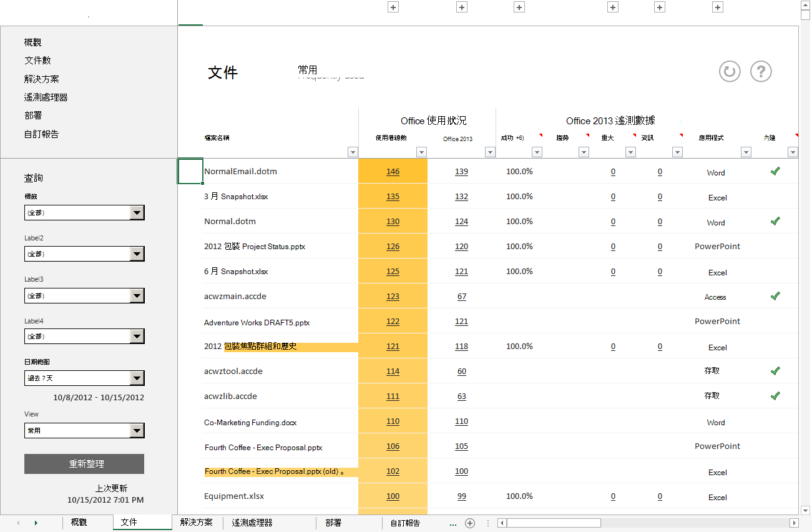Switch to the 文件 sheet tab
The width and height of the screenshot is (812, 532).
[142, 523]
